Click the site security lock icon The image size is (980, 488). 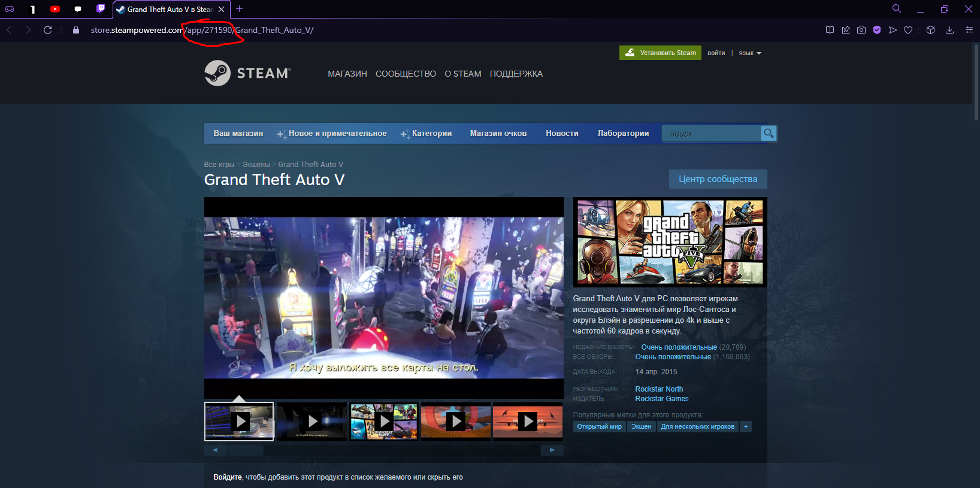tap(76, 30)
